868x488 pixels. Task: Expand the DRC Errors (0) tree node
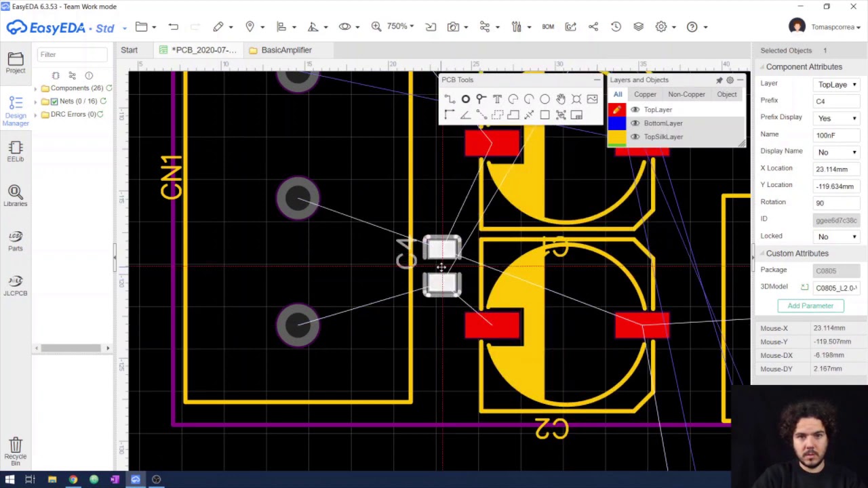(x=36, y=115)
